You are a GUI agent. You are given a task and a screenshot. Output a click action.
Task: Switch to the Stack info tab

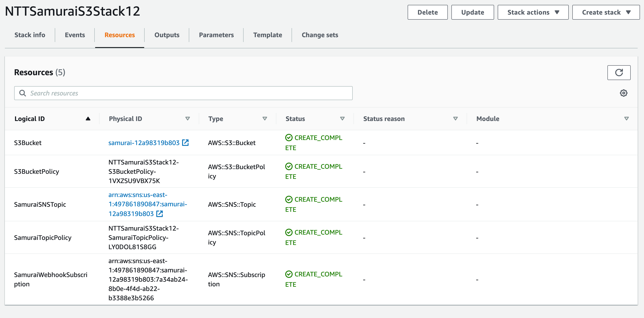point(30,35)
